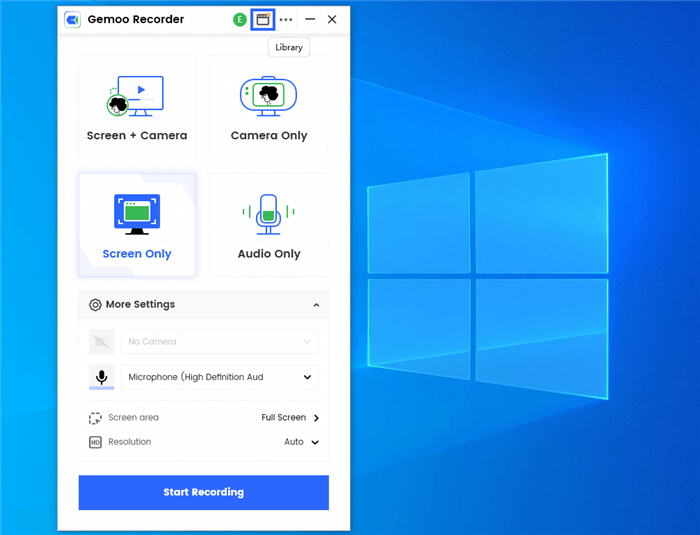
Task: Mute the microphone using its icon
Action: point(101,378)
